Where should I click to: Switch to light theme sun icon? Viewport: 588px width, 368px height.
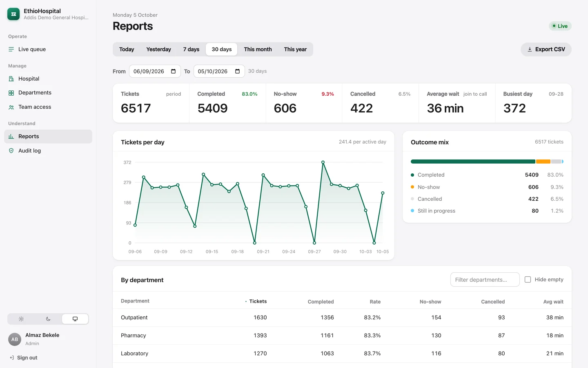click(x=21, y=319)
